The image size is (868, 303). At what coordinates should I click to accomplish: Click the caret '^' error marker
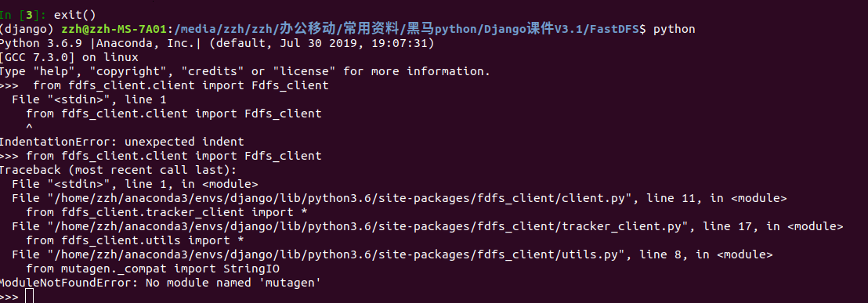29,128
